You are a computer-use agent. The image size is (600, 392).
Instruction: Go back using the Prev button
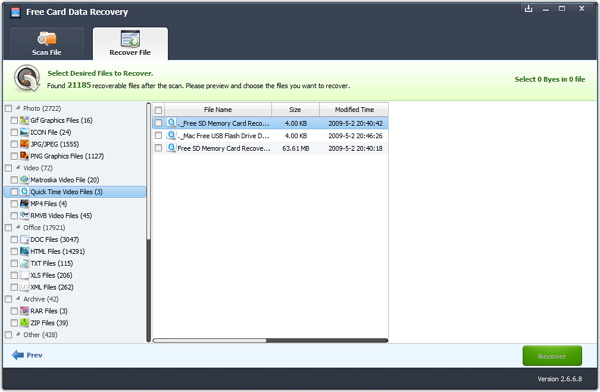(27, 355)
